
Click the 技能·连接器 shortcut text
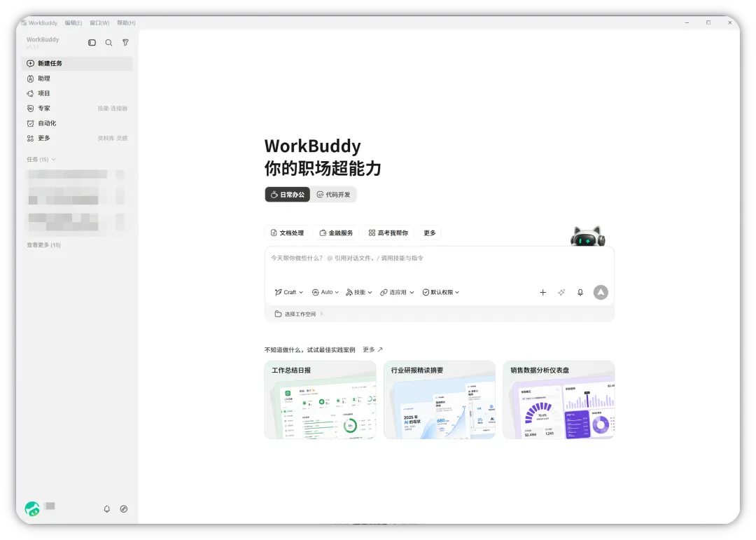[112, 109]
